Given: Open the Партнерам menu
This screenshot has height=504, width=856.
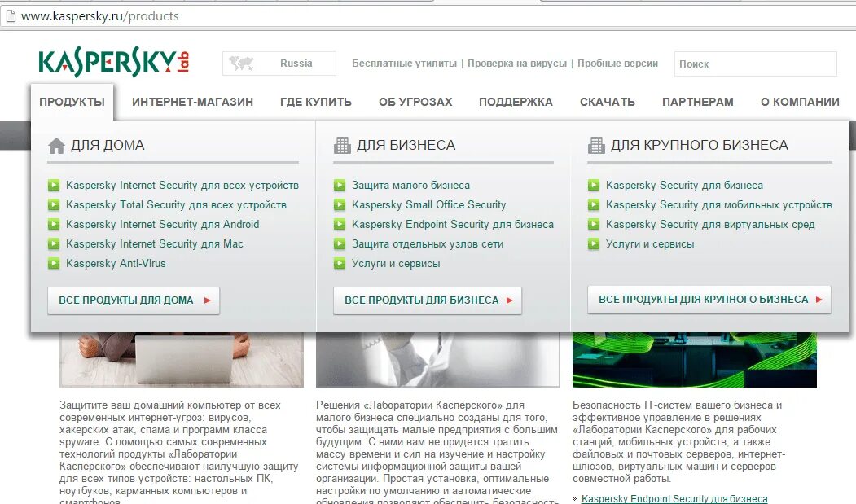Looking at the screenshot, I should [698, 102].
